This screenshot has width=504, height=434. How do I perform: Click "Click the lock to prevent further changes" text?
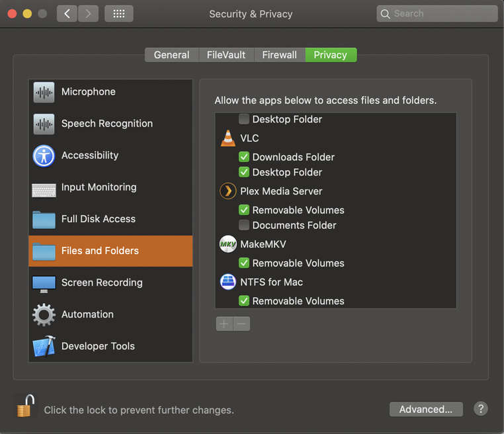pyautogui.click(x=139, y=410)
